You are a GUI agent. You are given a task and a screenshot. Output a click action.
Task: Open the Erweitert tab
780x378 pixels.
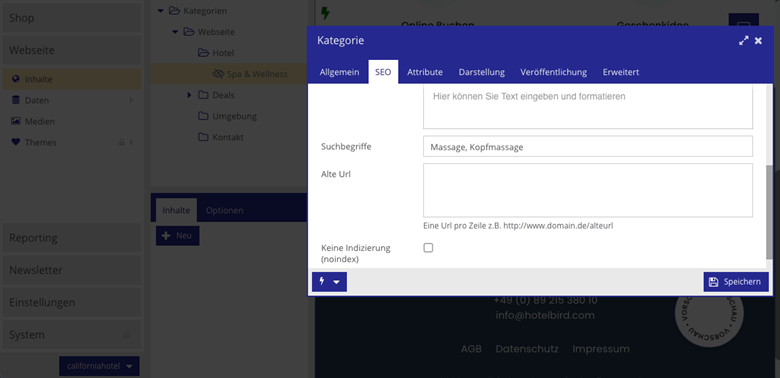pyautogui.click(x=621, y=72)
